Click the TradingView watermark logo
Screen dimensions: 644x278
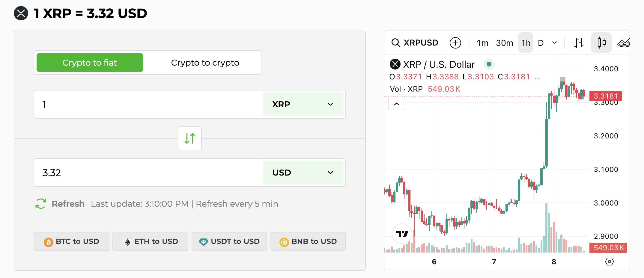(x=402, y=234)
